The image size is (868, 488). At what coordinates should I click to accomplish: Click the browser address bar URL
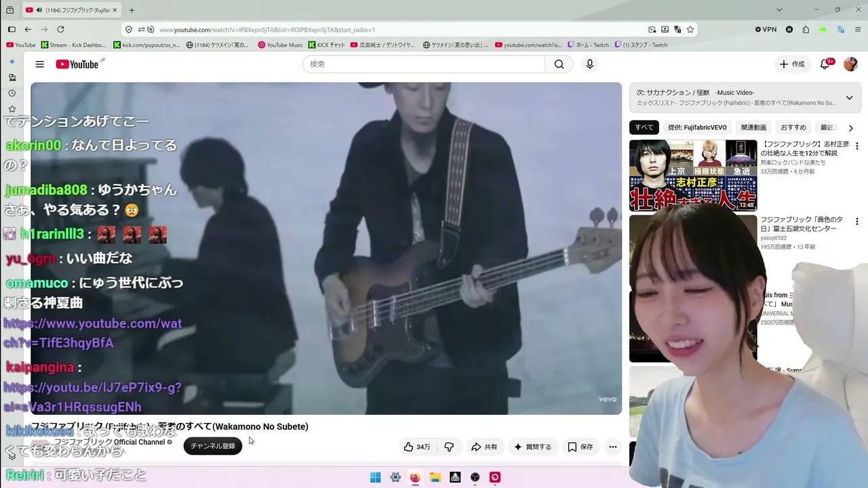[x=267, y=30]
